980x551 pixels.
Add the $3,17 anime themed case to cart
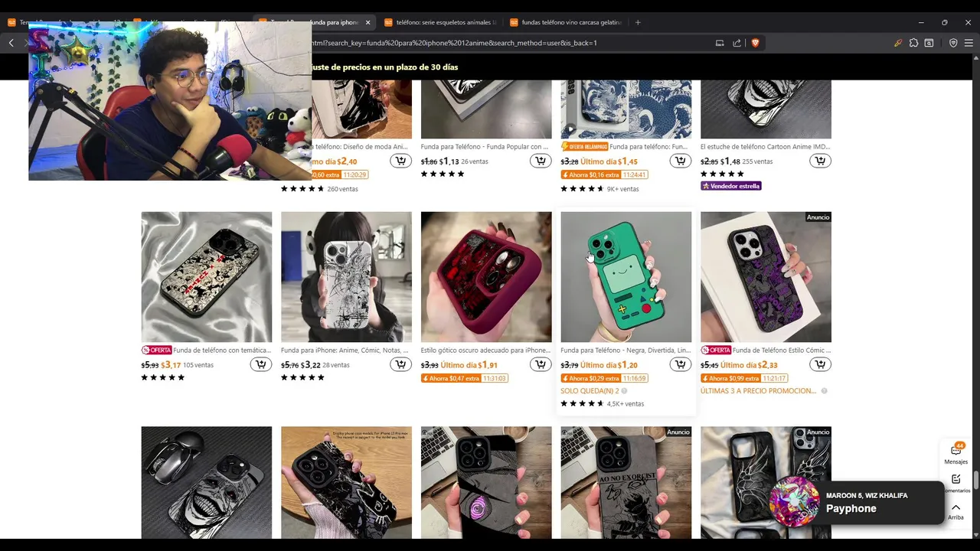(x=261, y=364)
